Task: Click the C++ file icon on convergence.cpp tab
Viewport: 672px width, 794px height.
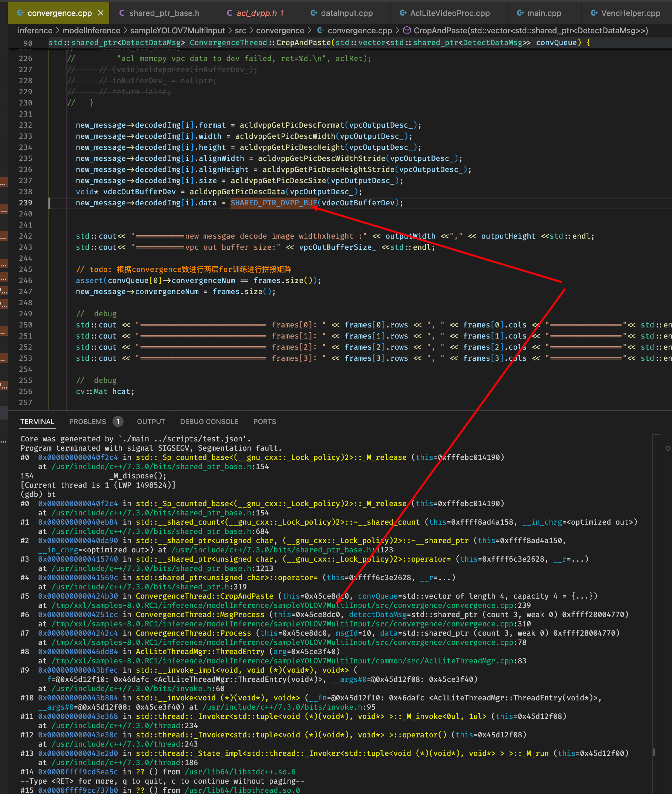Action: click(x=21, y=13)
